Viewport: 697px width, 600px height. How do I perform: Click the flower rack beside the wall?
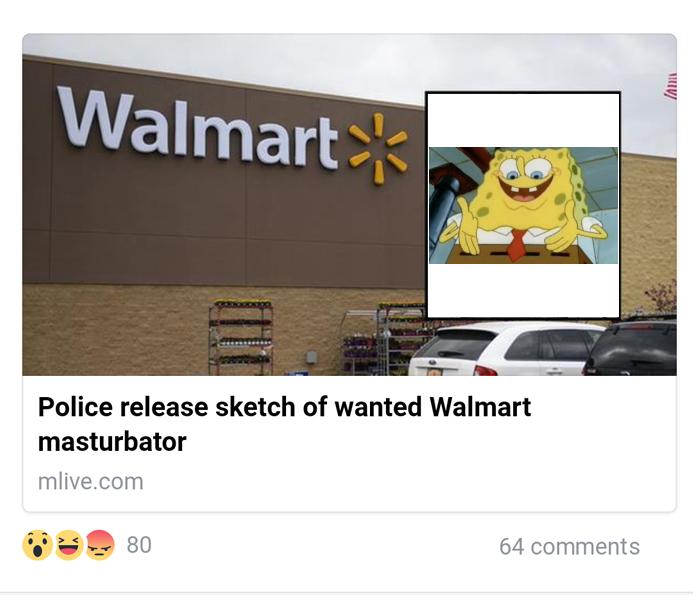240,338
